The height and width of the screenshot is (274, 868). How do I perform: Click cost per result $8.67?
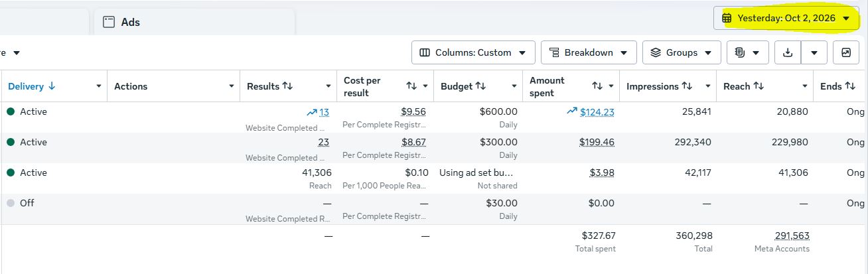413,143
